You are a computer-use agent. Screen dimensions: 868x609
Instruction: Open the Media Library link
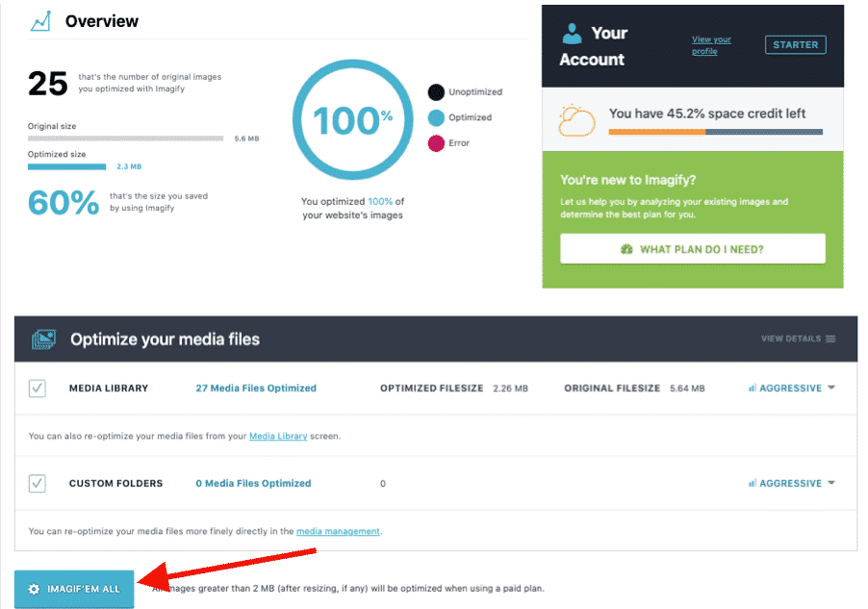[278, 436]
